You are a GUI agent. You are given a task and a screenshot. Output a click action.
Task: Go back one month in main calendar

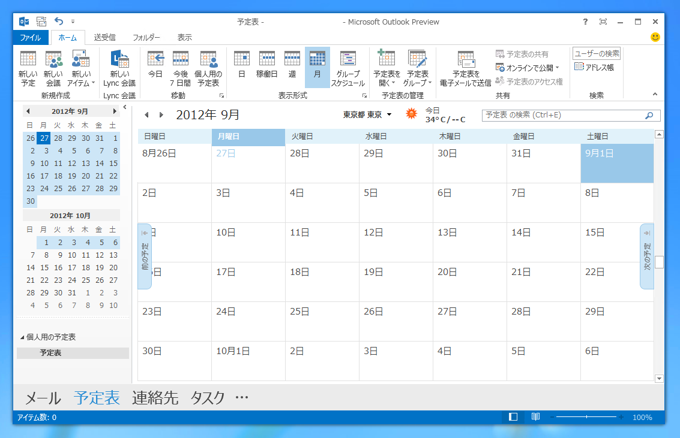point(147,115)
